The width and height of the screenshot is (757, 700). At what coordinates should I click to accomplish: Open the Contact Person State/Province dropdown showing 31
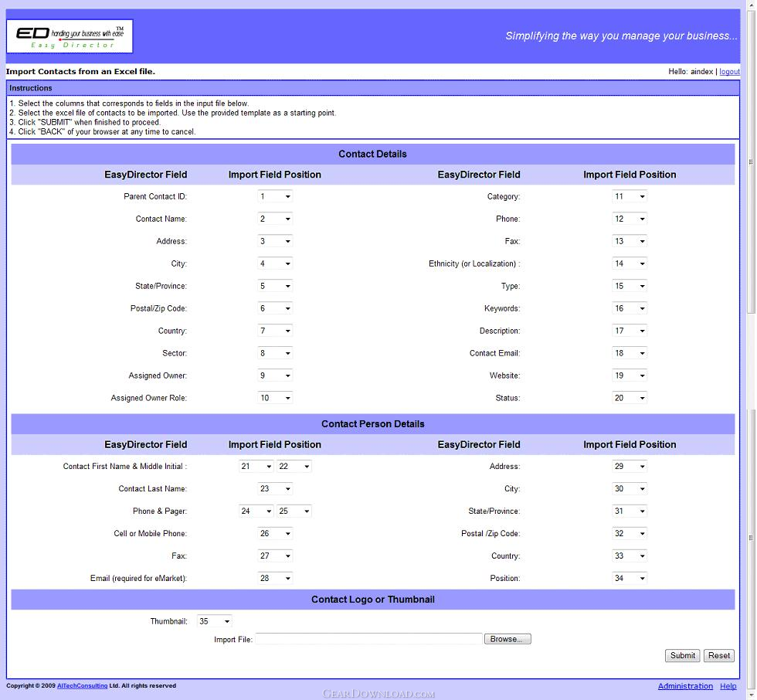click(629, 511)
